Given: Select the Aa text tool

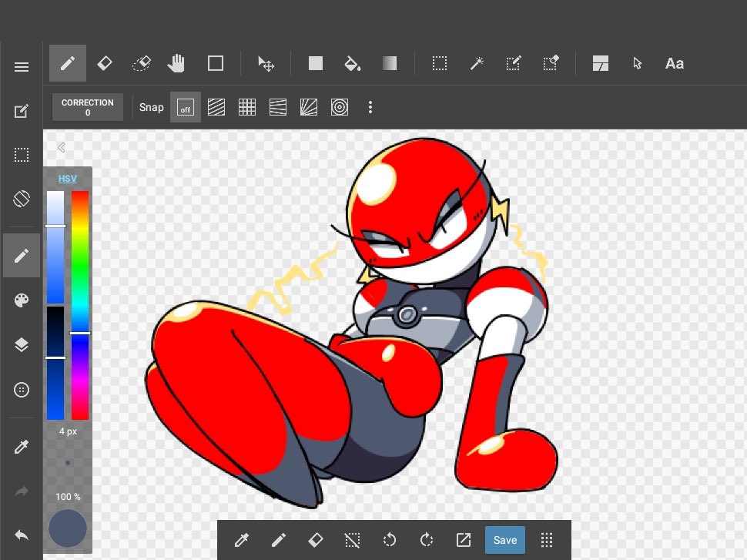Looking at the screenshot, I should tap(675, 63).
